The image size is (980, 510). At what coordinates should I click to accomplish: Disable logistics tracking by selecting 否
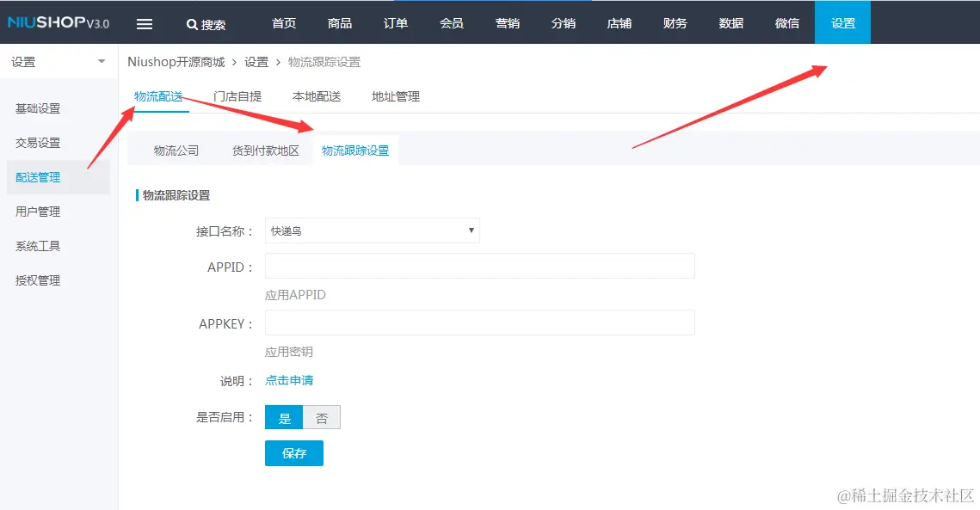[x=322, y=417]
